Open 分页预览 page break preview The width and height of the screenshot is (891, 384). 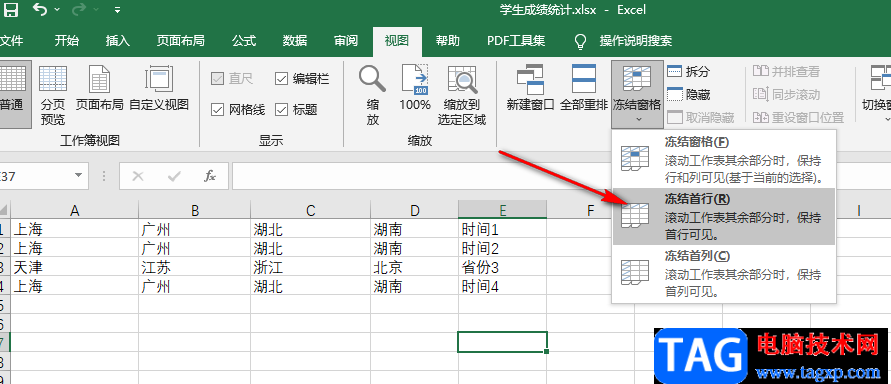pos(53,95)
